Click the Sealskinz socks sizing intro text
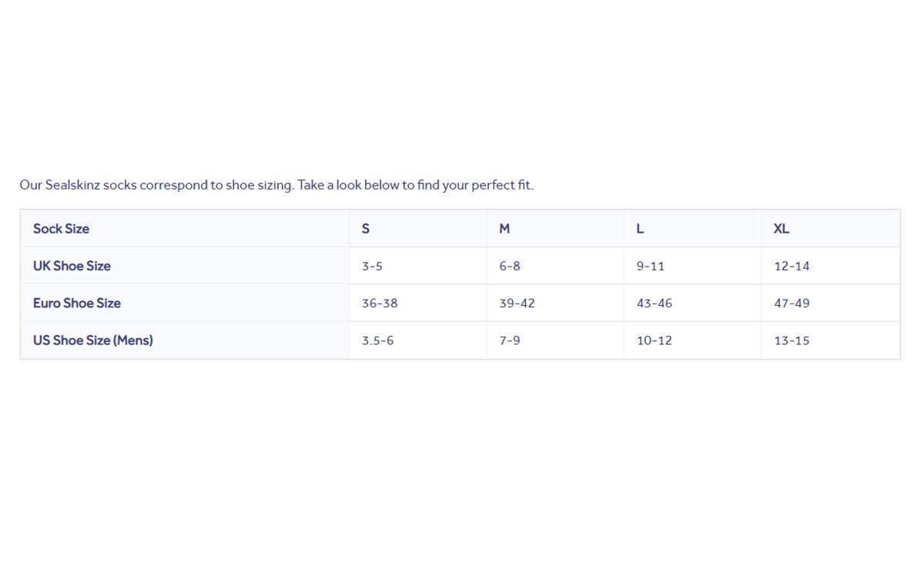This screenshot has width=924, height=570. coord(276,185)
